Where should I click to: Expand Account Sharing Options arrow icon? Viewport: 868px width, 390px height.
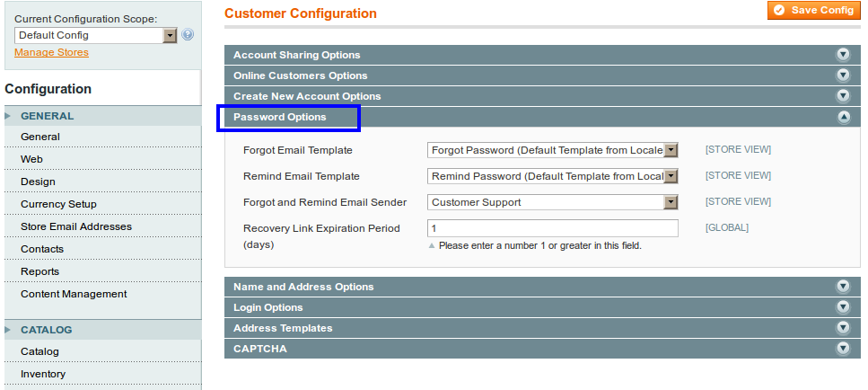pyautogui.click(x=843, y=55)
